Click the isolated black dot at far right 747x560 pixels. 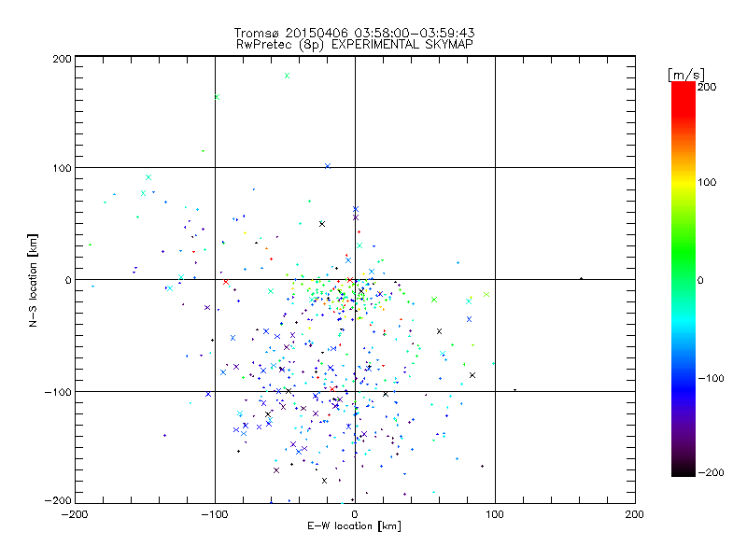click(x=581, y=278)
